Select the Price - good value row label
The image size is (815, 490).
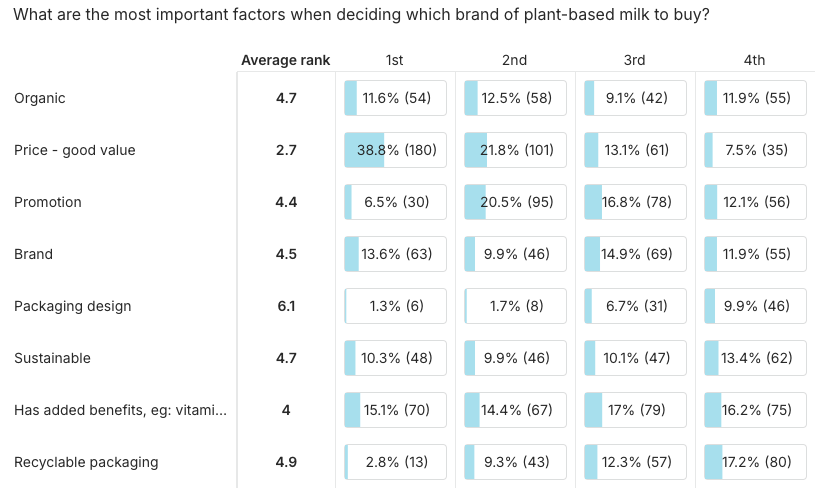(75, 150)
